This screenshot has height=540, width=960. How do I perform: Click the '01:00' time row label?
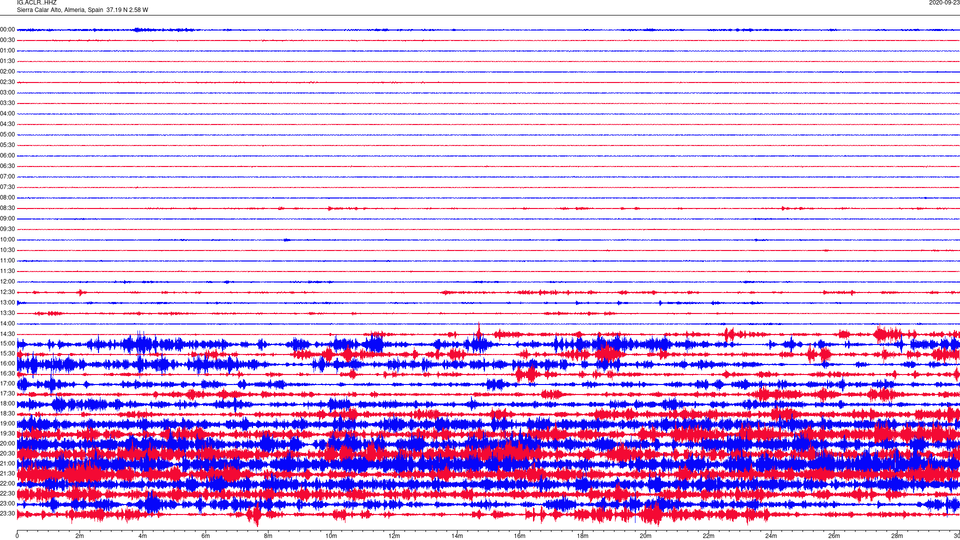(7, 51)
